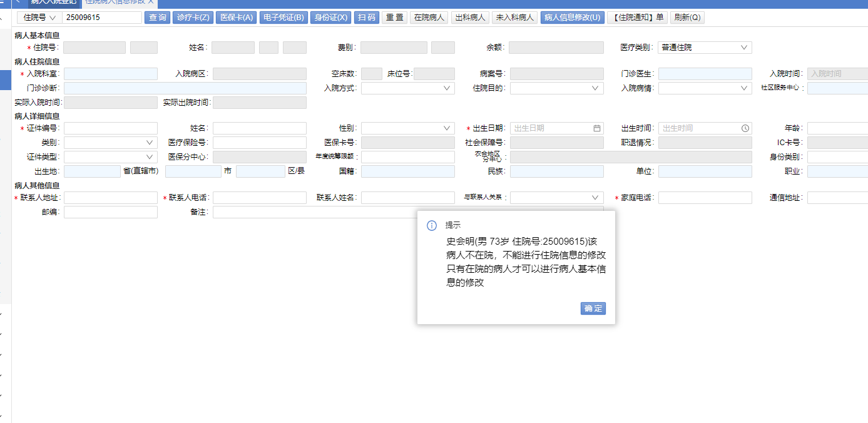Viewport: 868px width, 423px height.
Task: Click the 诊疗卡(Z) button
Action: pos(193,18)
